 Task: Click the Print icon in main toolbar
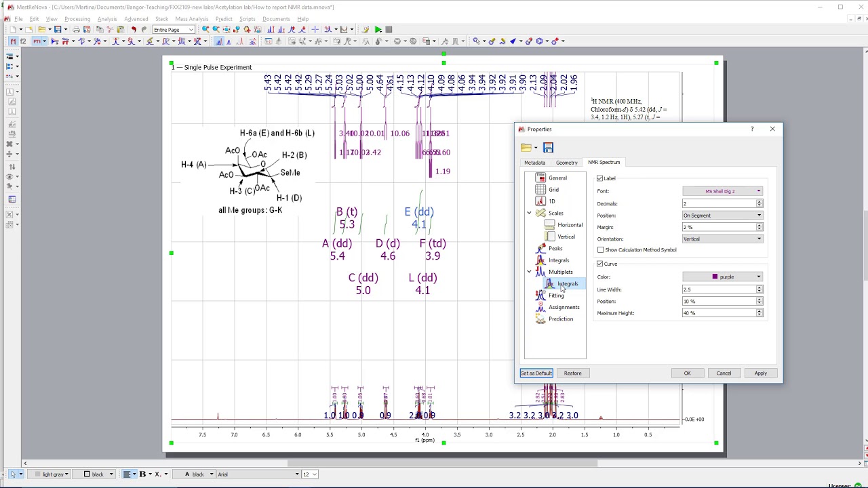click(76, 30)
